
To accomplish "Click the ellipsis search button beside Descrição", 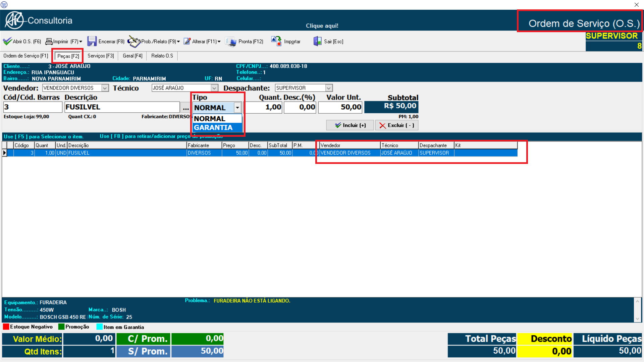I will pyautogui.click(x=185, y=108).
